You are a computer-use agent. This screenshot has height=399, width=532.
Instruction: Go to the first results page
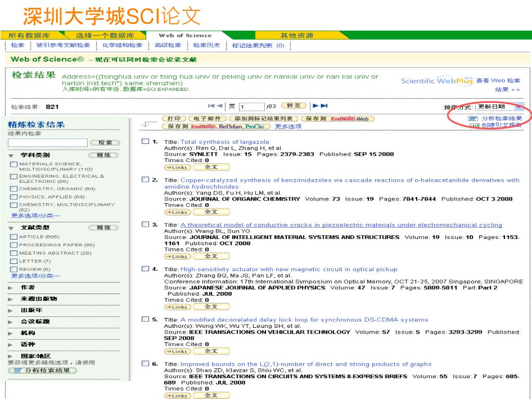[x=211, y=106]
